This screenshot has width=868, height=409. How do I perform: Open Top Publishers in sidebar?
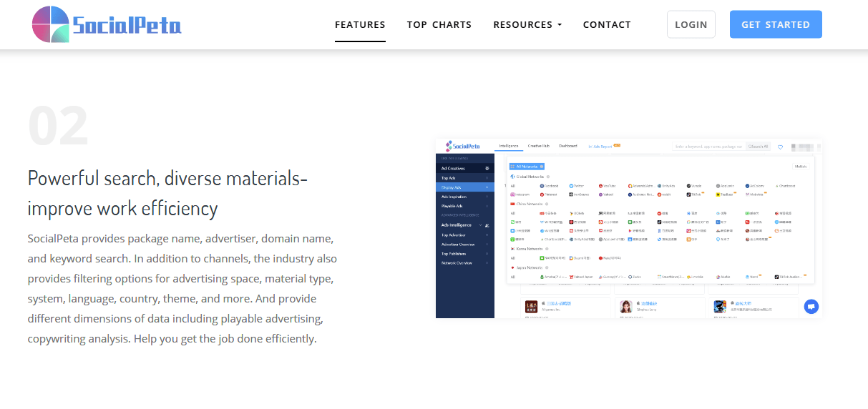(465, 254)
